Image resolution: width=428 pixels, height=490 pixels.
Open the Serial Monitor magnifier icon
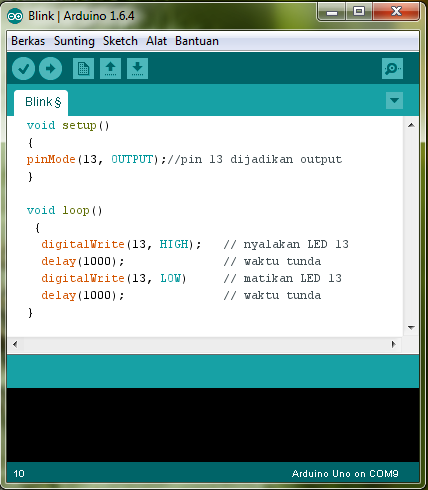[392, 69]
